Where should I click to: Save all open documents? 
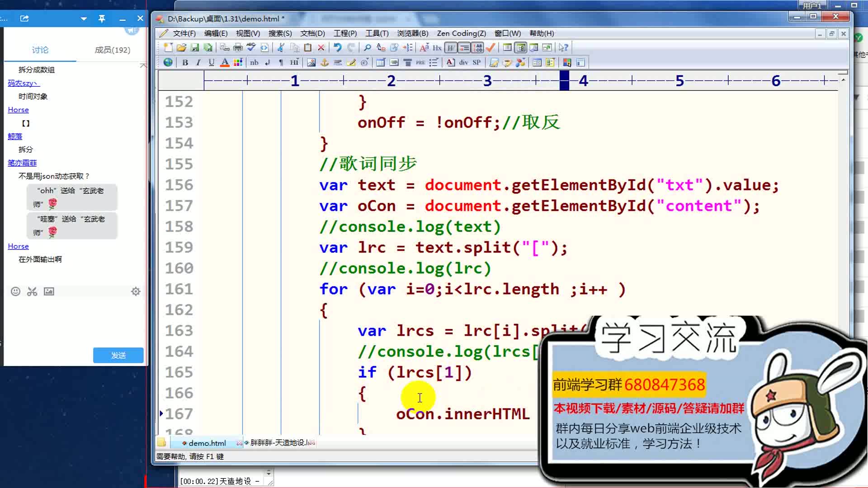click(208, 47)
